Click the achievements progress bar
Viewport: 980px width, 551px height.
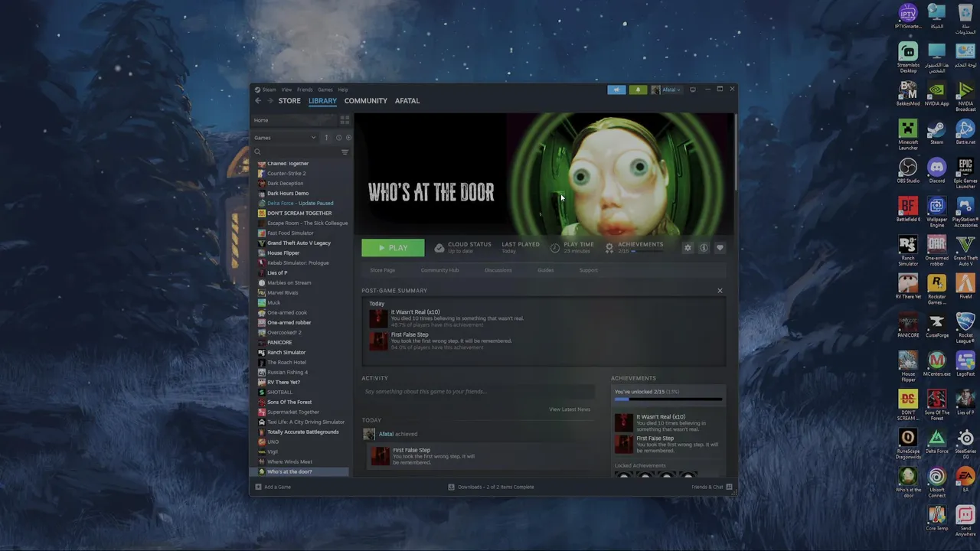(668, 399)
